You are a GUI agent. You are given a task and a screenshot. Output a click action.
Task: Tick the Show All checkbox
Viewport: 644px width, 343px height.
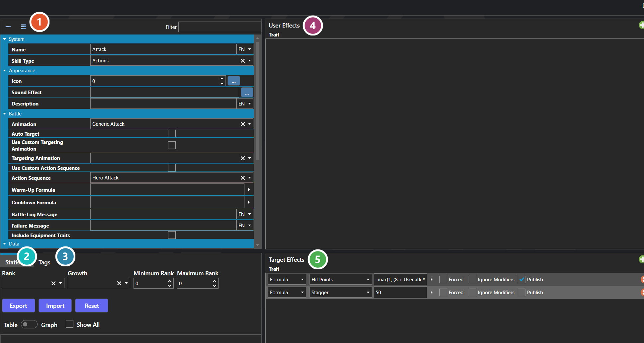[x=69, y=324]
